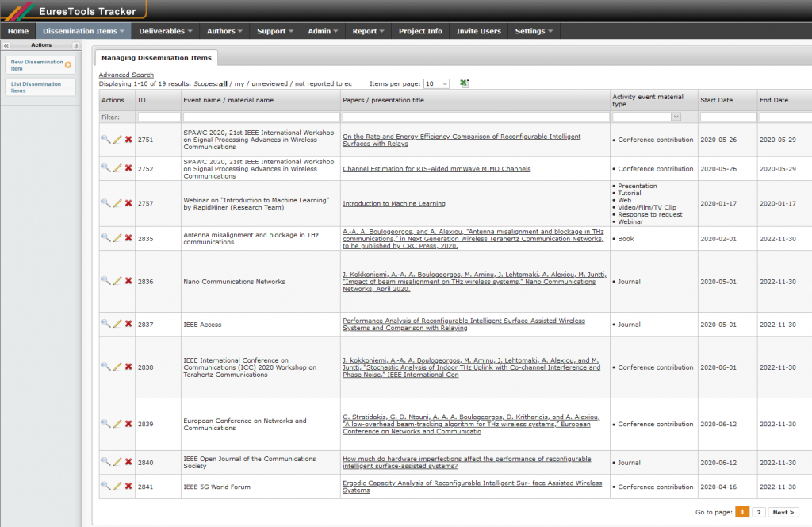The width and height of the screenshot is (812, 527).
Task: Select the edit pencil icon for item 2757
Action: coord(116,203)
